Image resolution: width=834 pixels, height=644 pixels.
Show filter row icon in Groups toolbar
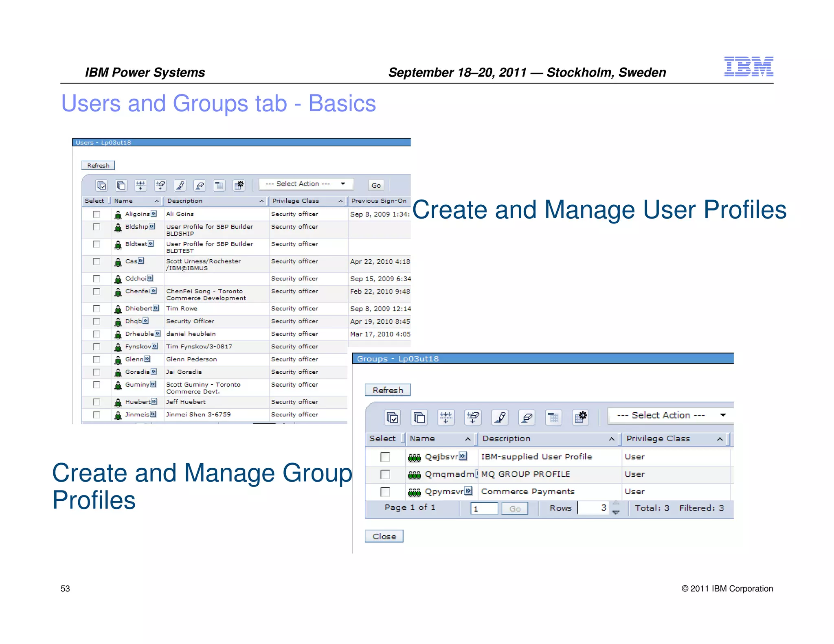point(446,418)
